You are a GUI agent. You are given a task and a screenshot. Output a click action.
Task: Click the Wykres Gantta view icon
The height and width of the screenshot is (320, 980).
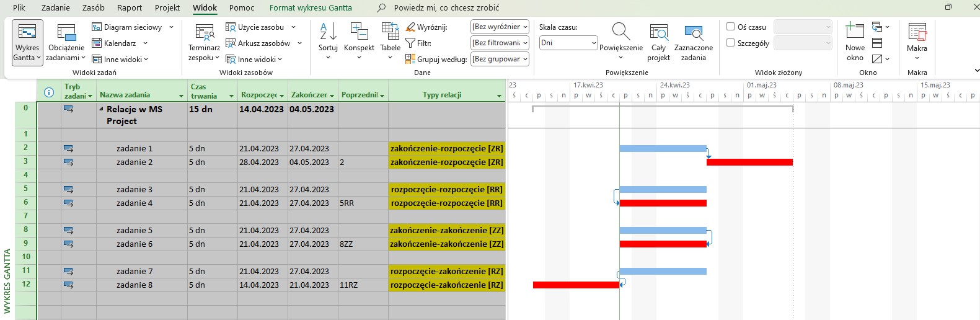[x=27, y=34]
